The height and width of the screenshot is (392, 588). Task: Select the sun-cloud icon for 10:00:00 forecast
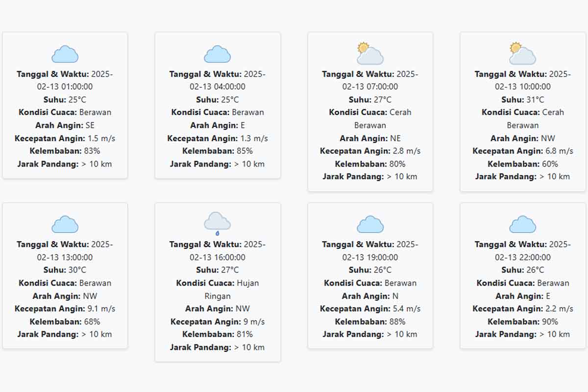point(522,53)
